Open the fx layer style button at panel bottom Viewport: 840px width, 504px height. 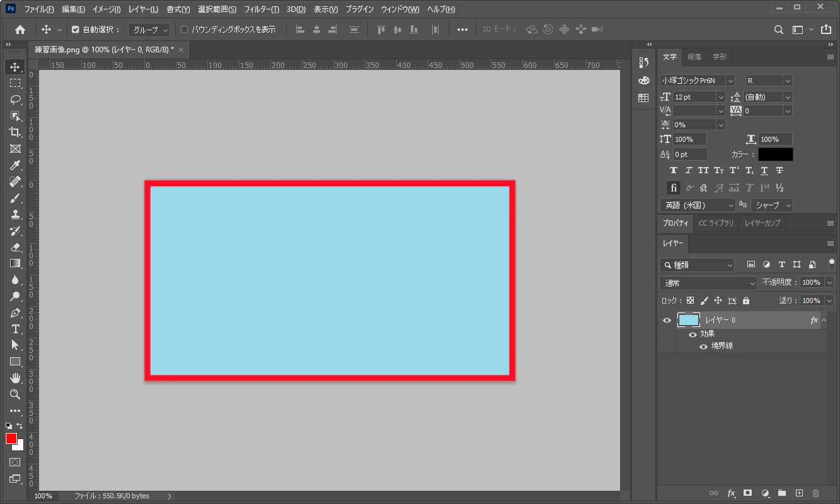tap(731, 493)
